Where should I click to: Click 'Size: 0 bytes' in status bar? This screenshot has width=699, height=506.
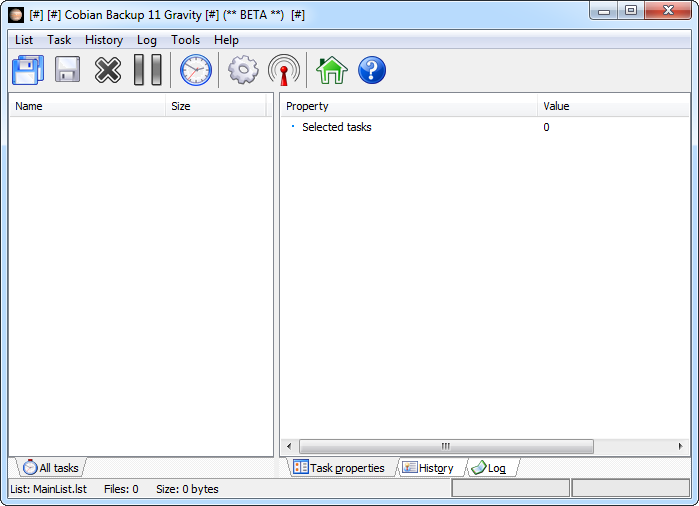(x=187, y=489)
